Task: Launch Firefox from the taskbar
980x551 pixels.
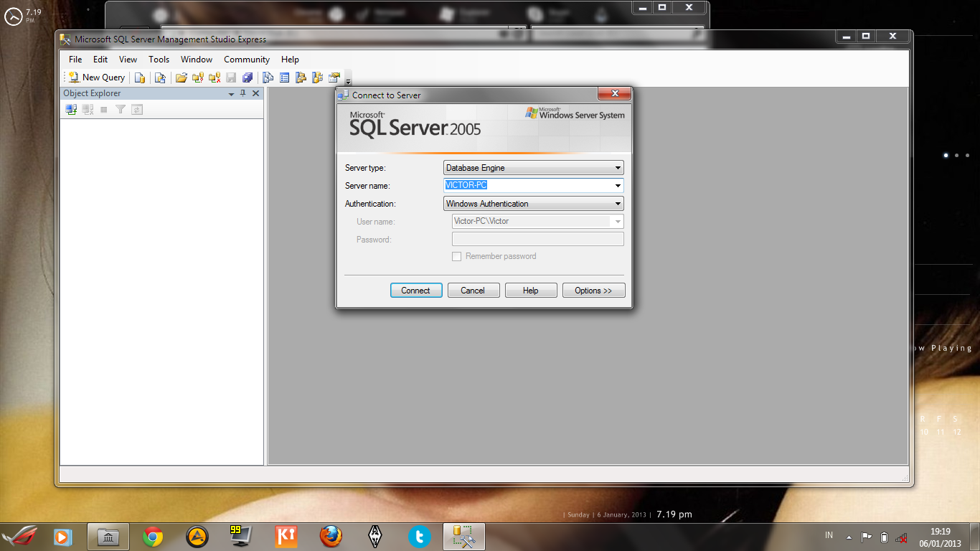Action: point(331,536)
